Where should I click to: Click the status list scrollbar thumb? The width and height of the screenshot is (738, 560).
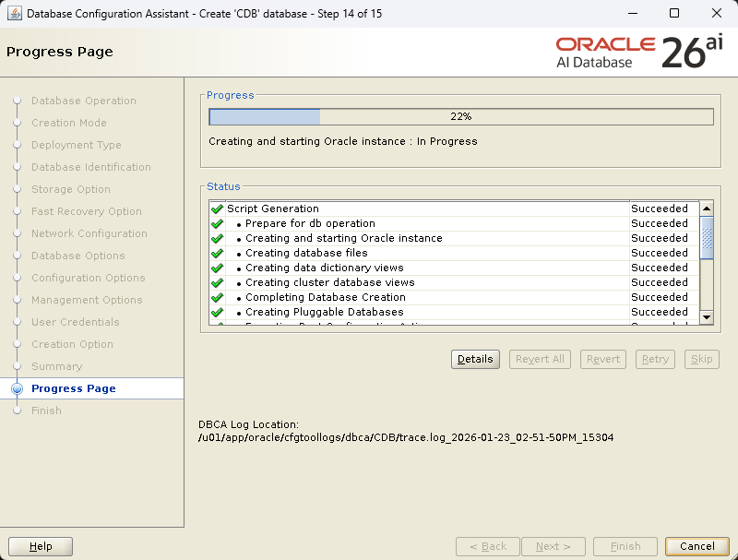707,238
